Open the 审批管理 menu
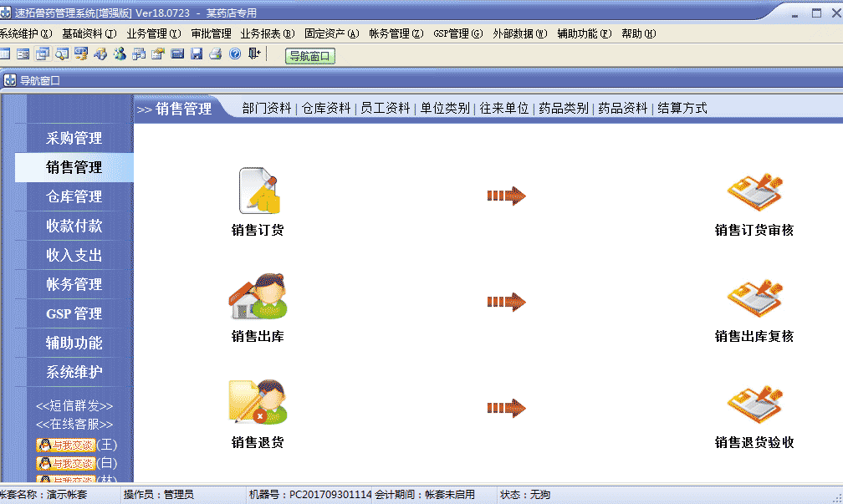 click(212, 33)
